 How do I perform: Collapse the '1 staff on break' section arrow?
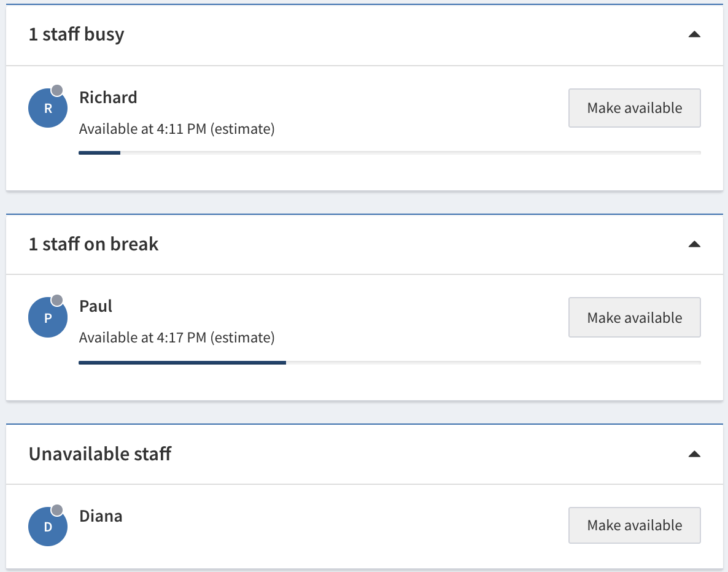(x=694, y=244)
